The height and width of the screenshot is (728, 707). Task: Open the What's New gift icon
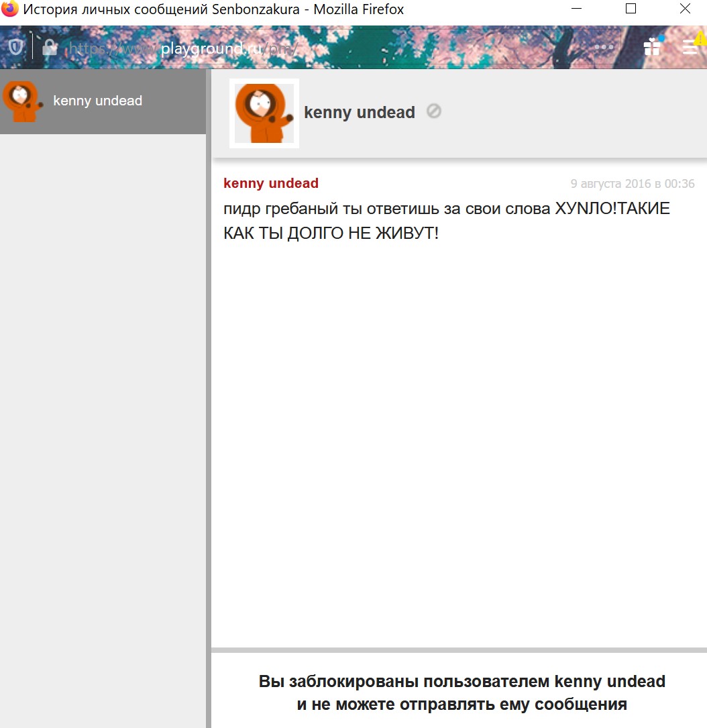(652, 46)
